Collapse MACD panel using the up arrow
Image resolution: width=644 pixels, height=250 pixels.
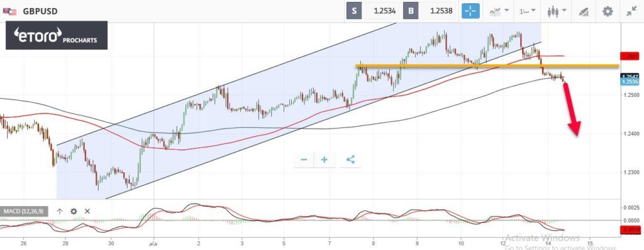pos(60,212)
